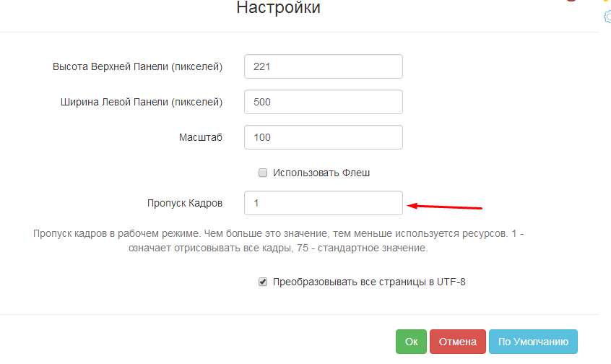Click the Высота Верхней Панели (пикселей) label
Image resolution: width=611 pixels, height=364 pixels.
click(137, 66)
